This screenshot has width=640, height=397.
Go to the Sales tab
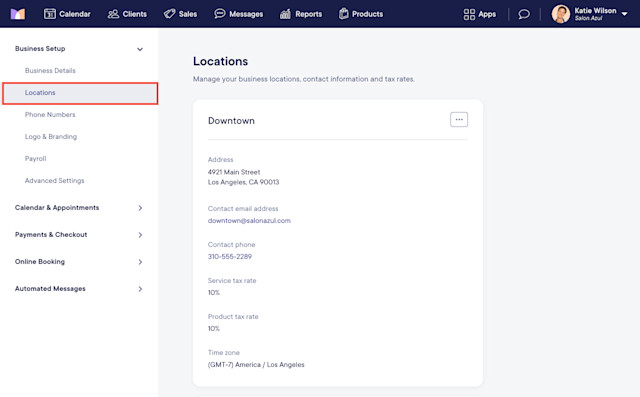click(x=180, y=14)
